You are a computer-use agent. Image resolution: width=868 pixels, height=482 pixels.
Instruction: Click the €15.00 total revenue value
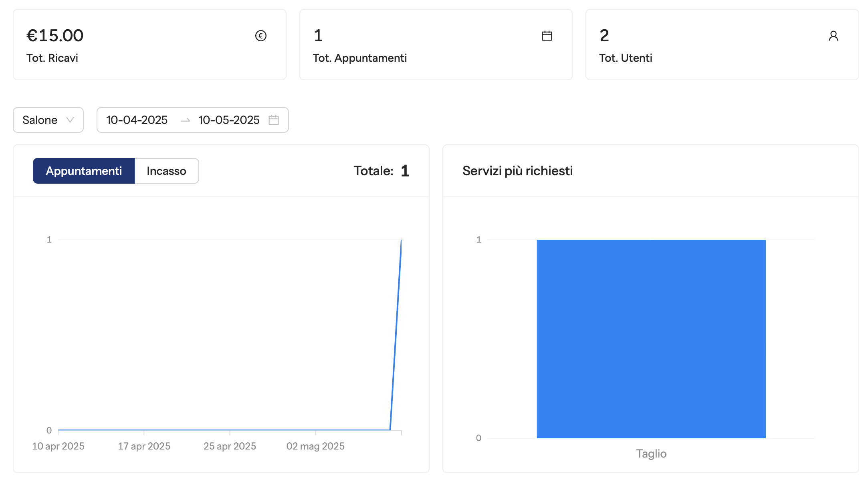(55, 35)
